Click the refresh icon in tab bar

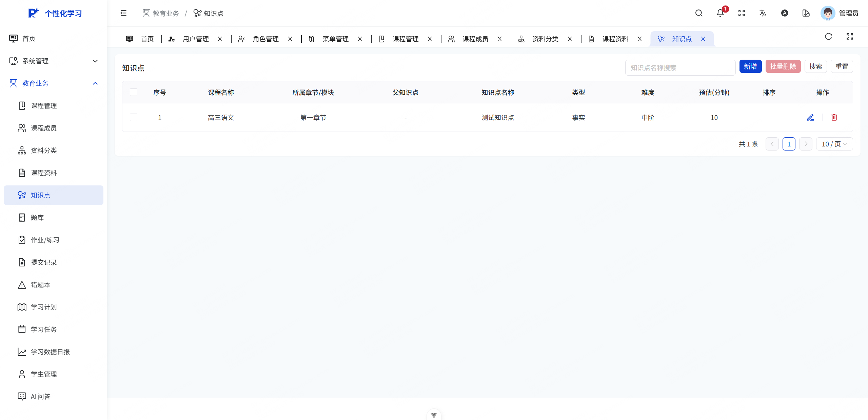point(828,37)
